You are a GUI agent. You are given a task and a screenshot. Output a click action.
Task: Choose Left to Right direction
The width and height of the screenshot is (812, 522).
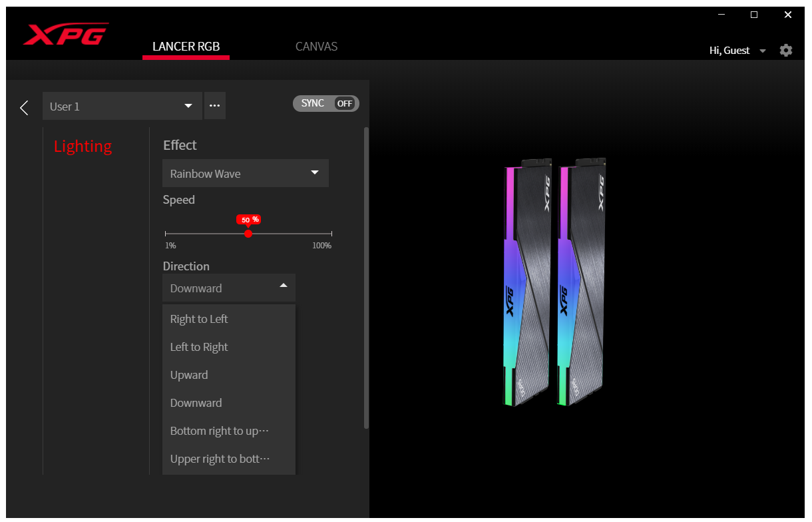(229, 347)
